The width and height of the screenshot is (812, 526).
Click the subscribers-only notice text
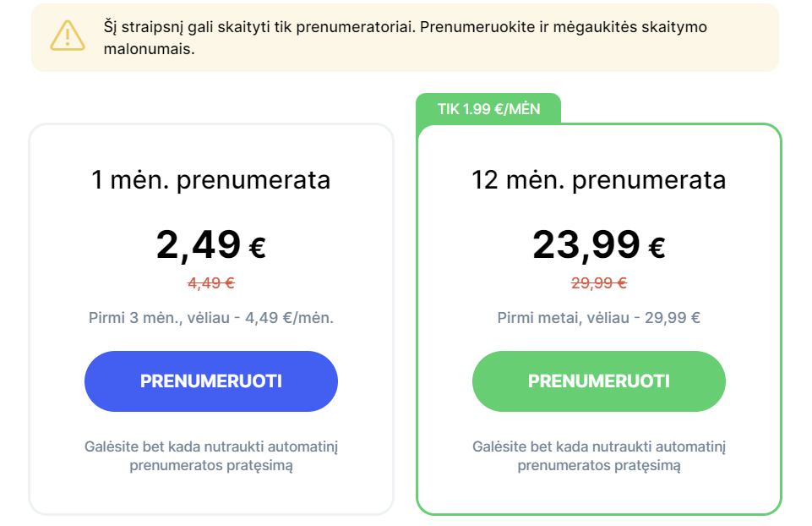(x=405, y=38)
